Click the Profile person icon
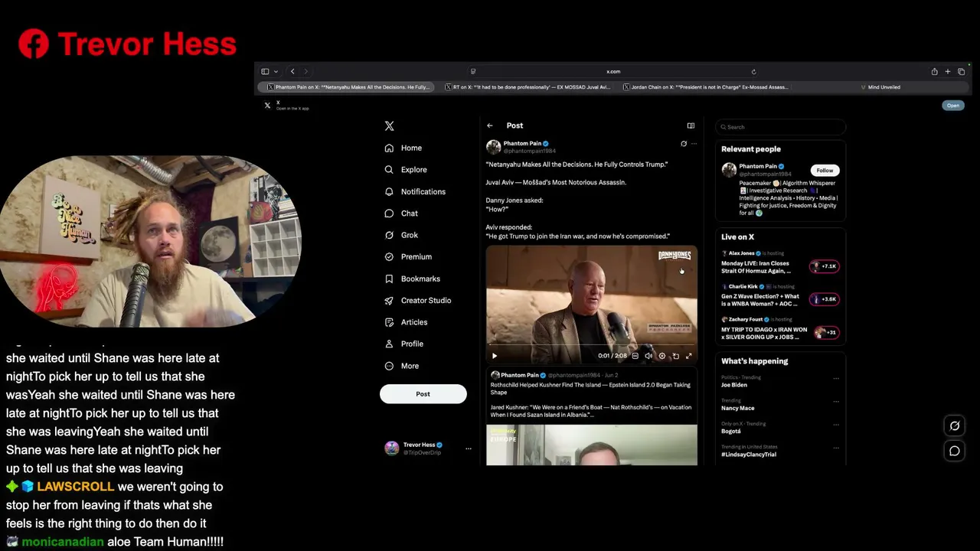This screenshot has width=980, height=551. pyautogui.click(x=389, y=344)
